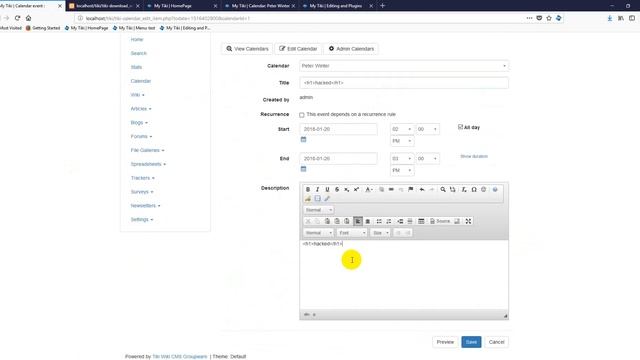Click the Start date input field
Viewport: 640px width, 360px height.
pos(338,129)
